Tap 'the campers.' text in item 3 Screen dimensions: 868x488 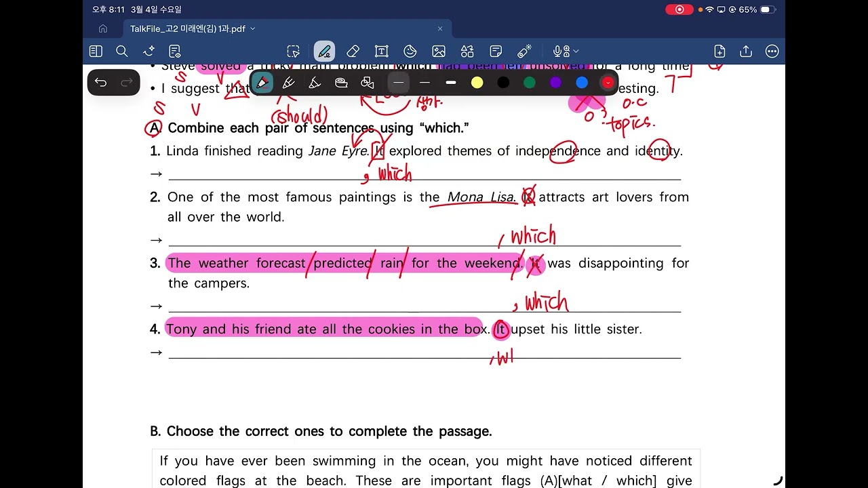pos(209,283)
